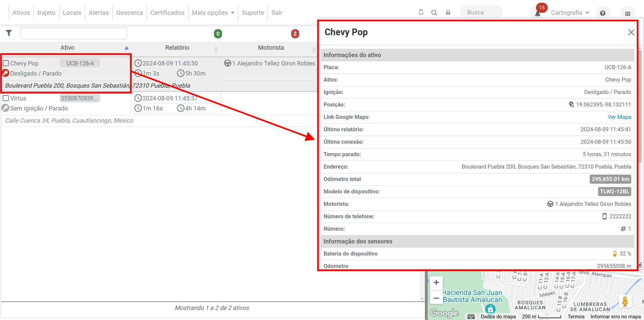Open the Certificados menu
Image resolution: width=644 pixels, height=320 pixels.
tap(167, 12)
